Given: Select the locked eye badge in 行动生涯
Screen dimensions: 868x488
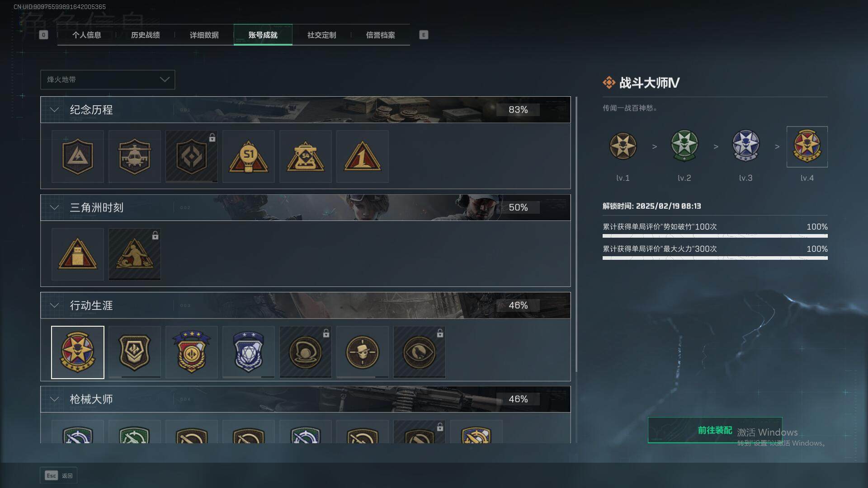Looking at the screenshot, I should (x=419, y=352).
